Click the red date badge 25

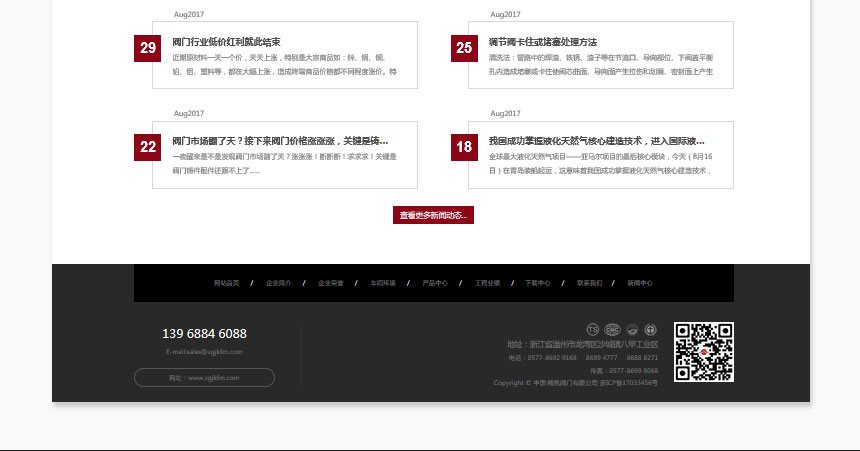point(464,48)
